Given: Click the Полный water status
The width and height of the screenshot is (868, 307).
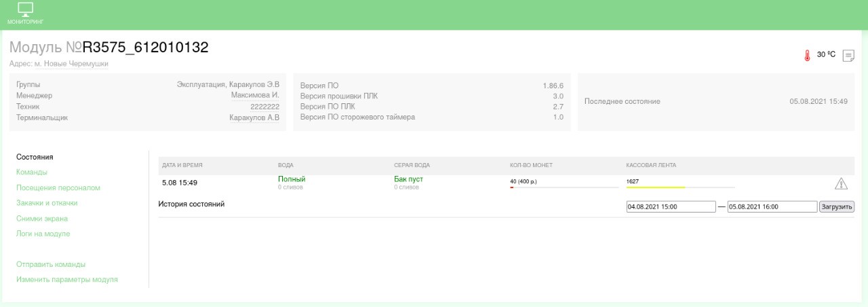Looking at the screenshot, I should 292,179.
